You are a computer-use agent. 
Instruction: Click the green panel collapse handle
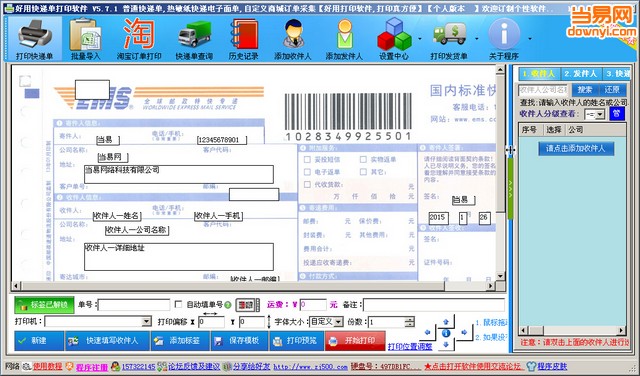point(510,189)
